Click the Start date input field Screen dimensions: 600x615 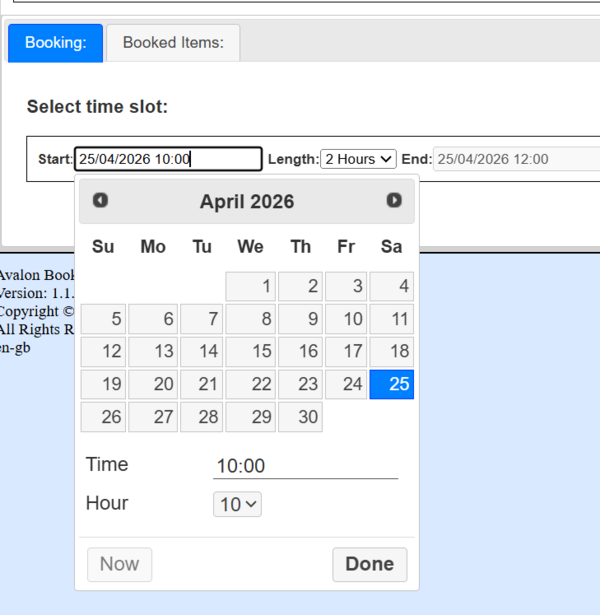168,159
